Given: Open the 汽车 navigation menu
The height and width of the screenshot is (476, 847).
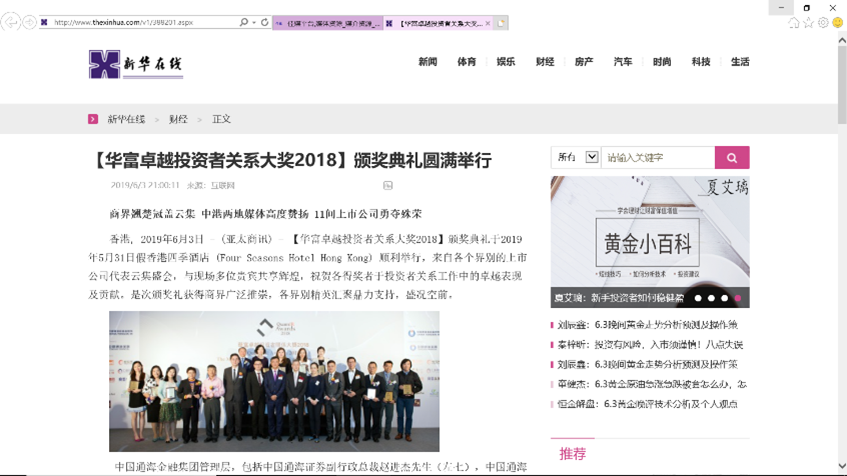Looking at the screenshot, I should pos(623,62).
